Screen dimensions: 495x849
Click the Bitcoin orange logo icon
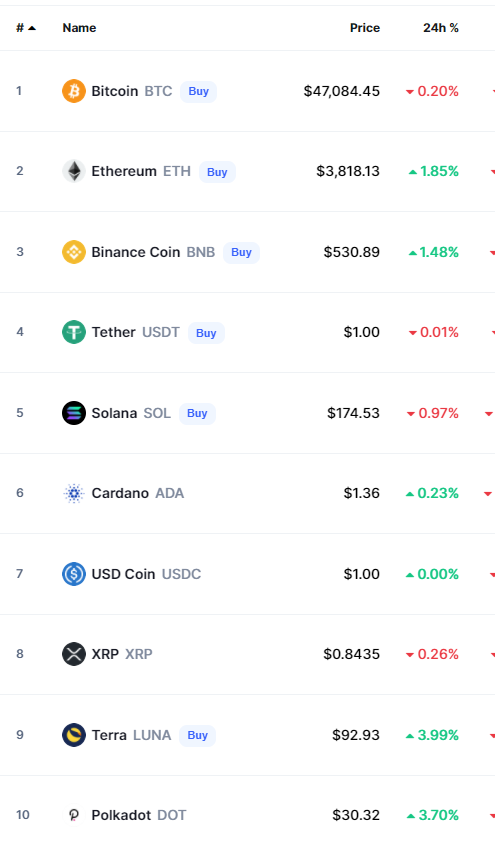tap(74, 91)
